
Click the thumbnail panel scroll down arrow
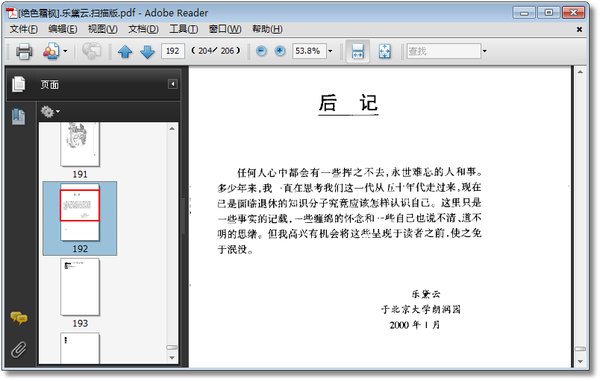172,358
